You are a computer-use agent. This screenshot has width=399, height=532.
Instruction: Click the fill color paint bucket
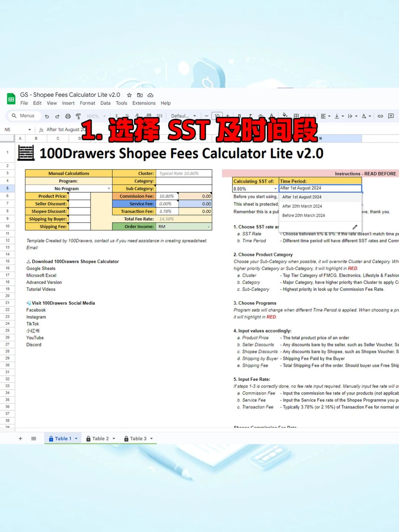[x=285, y=115]
